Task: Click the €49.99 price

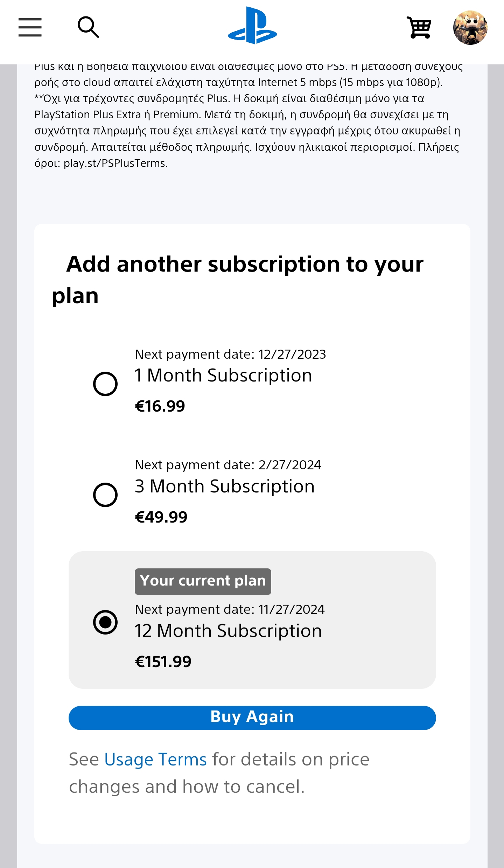Action: tap(161, 517)
